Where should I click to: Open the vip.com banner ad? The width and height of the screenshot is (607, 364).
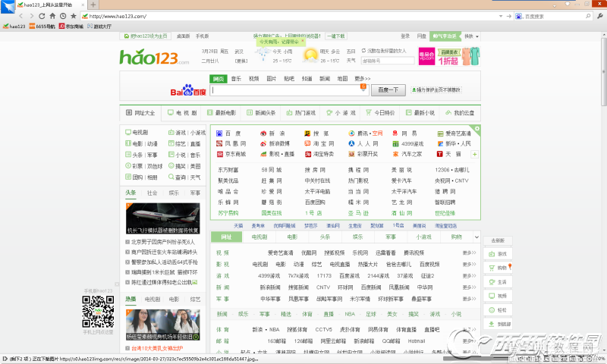click(449, 56)
